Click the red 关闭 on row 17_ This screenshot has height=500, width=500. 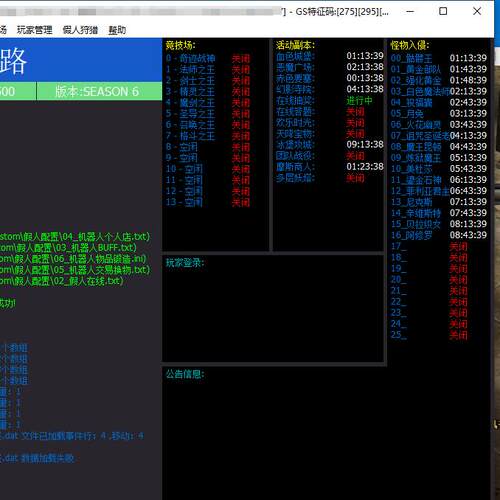[458, 247]
